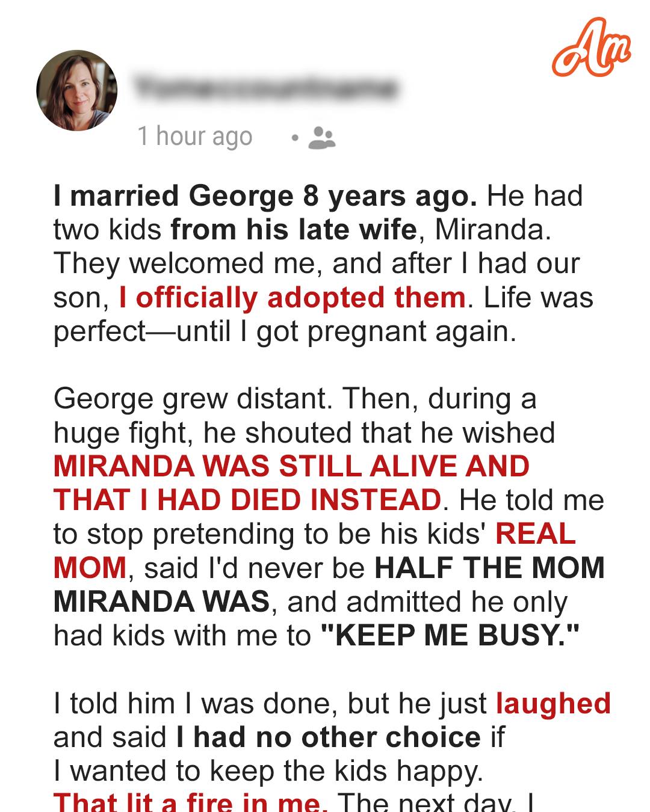Click the name "Miranda." in first paragraph
This screenshot has height=812, width=650.
pos(493,230)
